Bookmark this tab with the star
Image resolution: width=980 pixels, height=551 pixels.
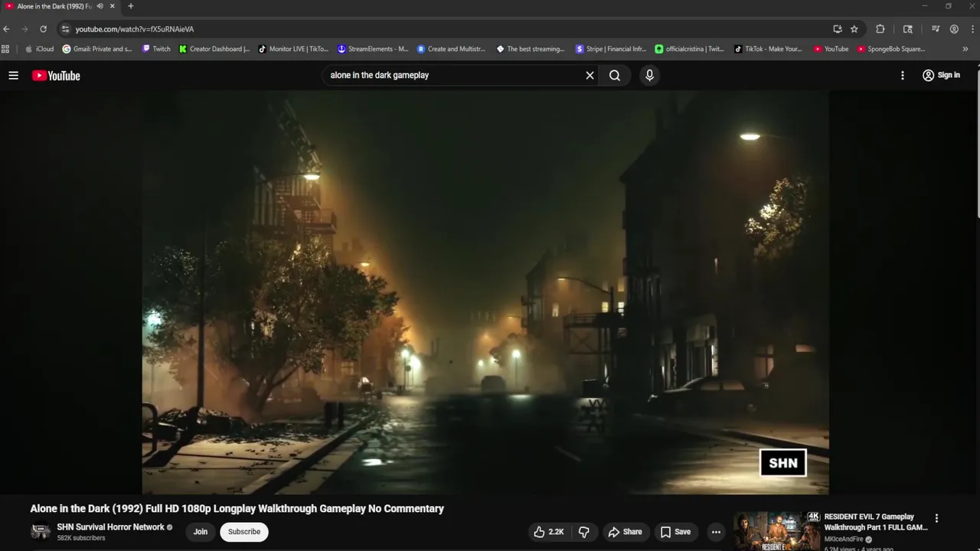pyautogui.click(x=854, y=29)
